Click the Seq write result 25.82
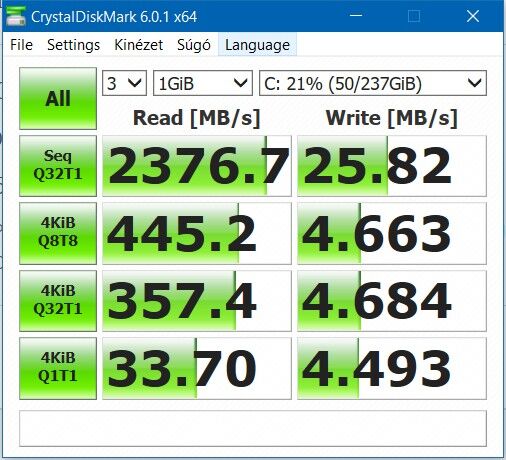506x460 pixels. coord(392,166)
